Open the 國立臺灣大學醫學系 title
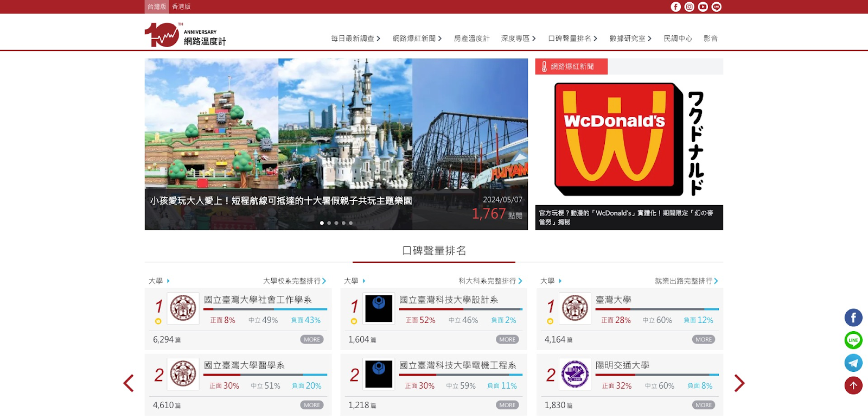This screenshot has height=418, width=868. pyautogui.click(x=244, y=365)
